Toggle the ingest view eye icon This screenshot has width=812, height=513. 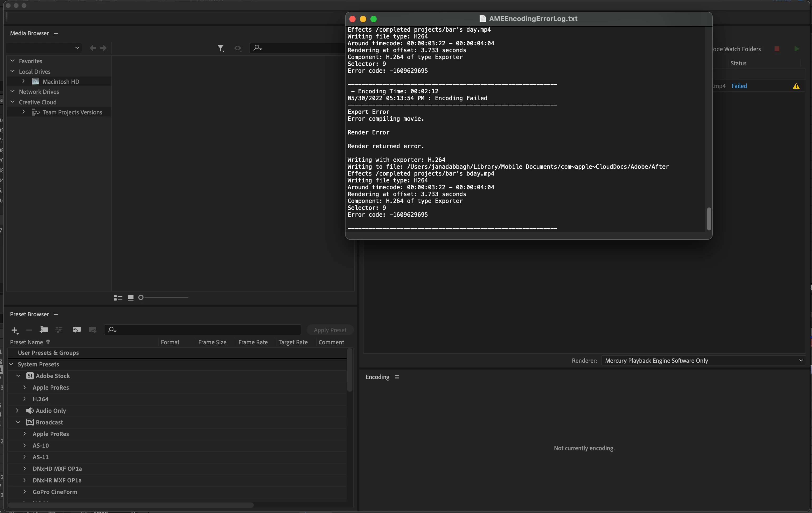(238, 49)
